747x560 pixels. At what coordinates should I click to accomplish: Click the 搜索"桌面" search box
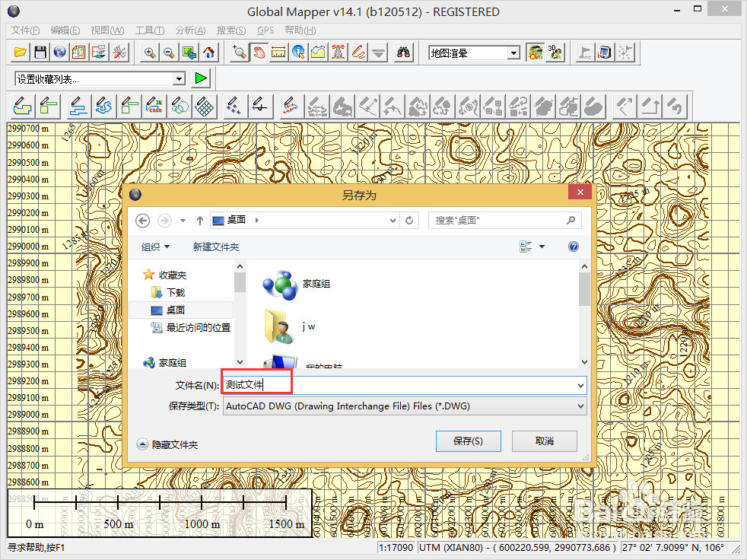tap(504, 220)
